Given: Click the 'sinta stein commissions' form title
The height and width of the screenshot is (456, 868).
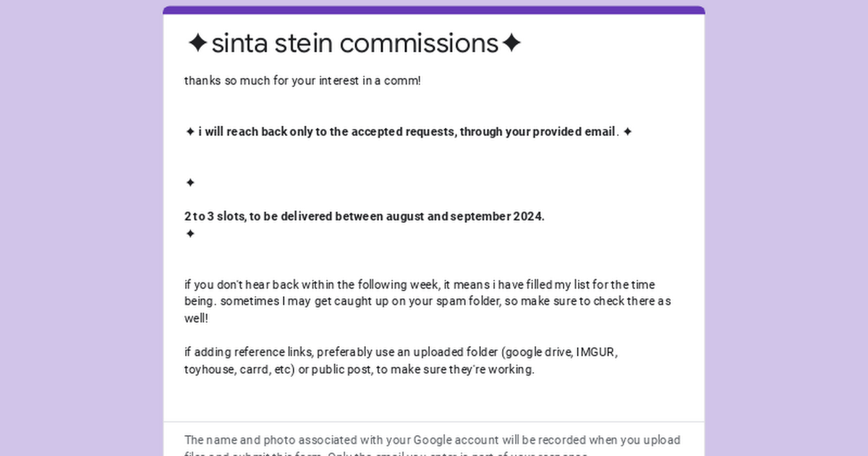Looking at the screenshot, I should coord(354,43).
